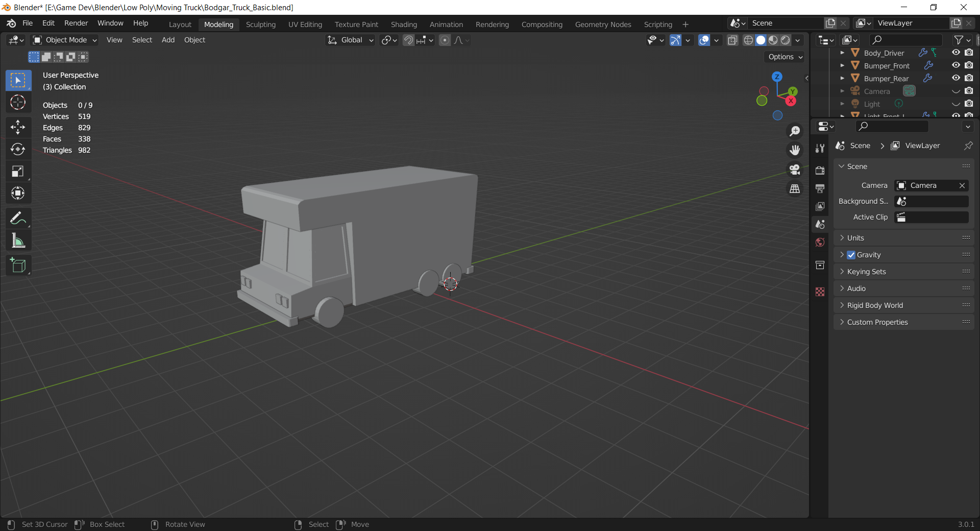Select the Cursor tool
The width and height of the screenshot is (980, 531).
pyautogui.click(x=18, y=103)
